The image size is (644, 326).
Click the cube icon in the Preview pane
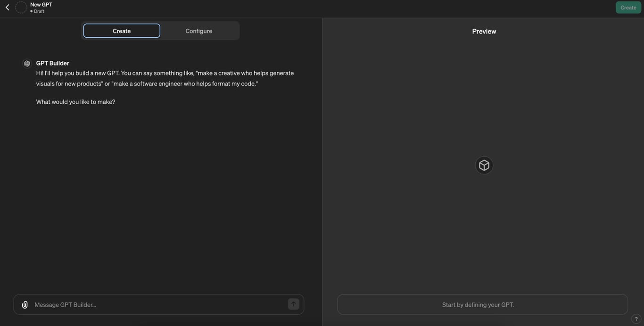pos(484,166)
